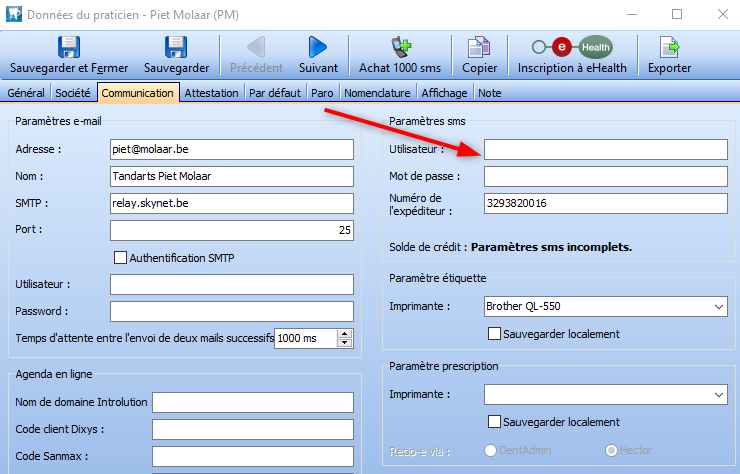Click the Exporter icon
Screen dimensions: 740x474
669,46
